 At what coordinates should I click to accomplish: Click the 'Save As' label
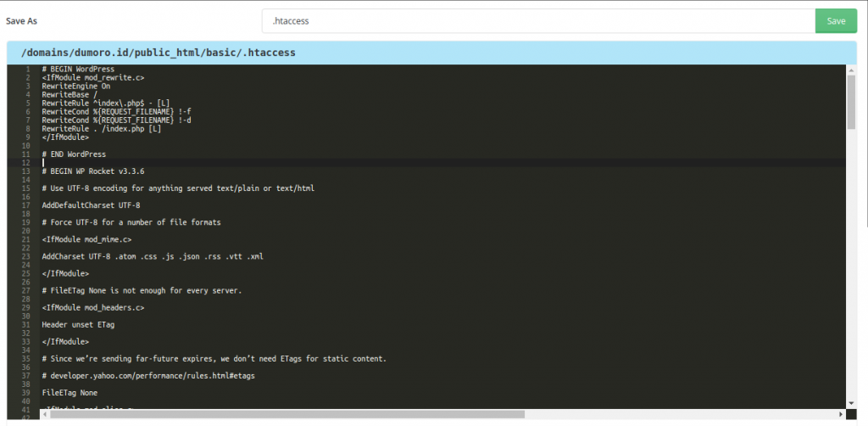point(21,21)
